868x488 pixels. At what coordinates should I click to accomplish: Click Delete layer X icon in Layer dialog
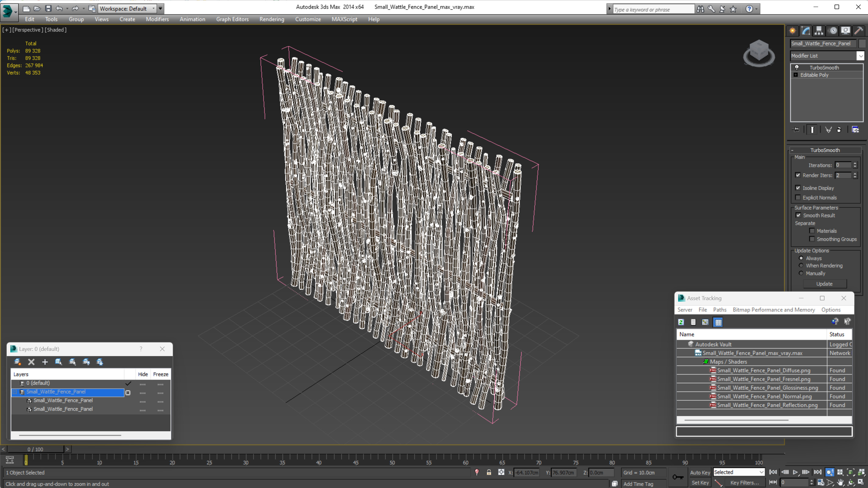pos(31,362)
